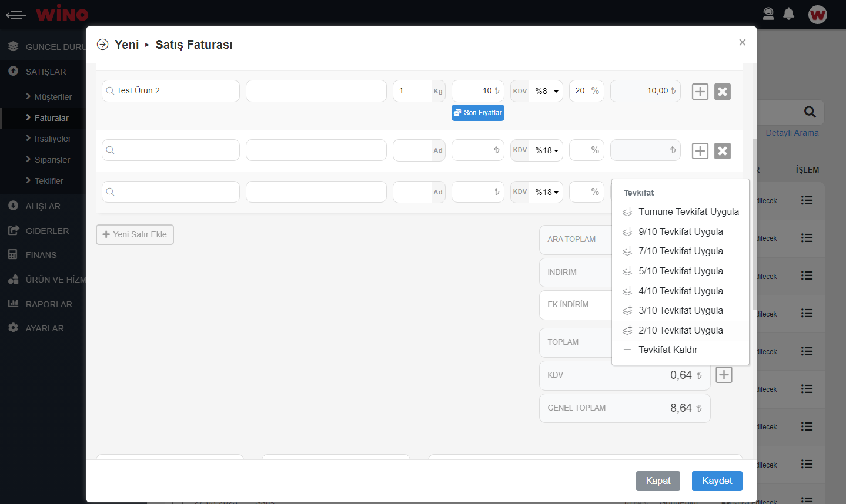Select Tevkifat Kaldır menu entry
846x504 pixels.
tap(668, 350)
